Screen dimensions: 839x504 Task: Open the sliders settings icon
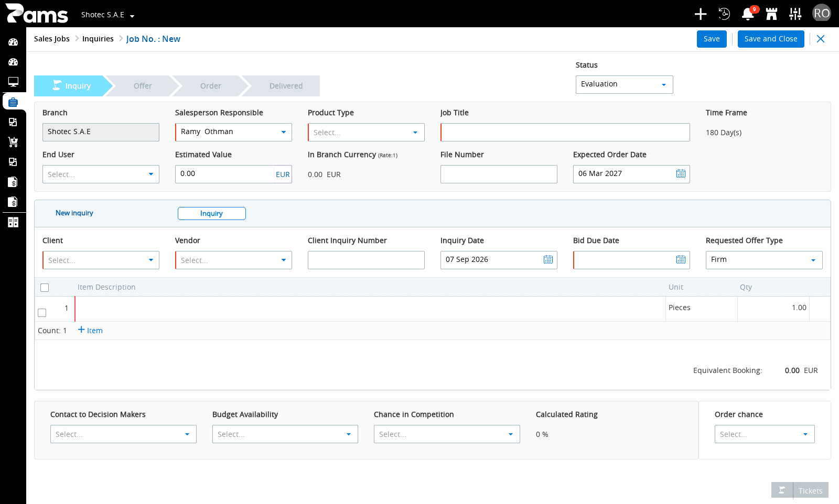[x=795, y=14]
